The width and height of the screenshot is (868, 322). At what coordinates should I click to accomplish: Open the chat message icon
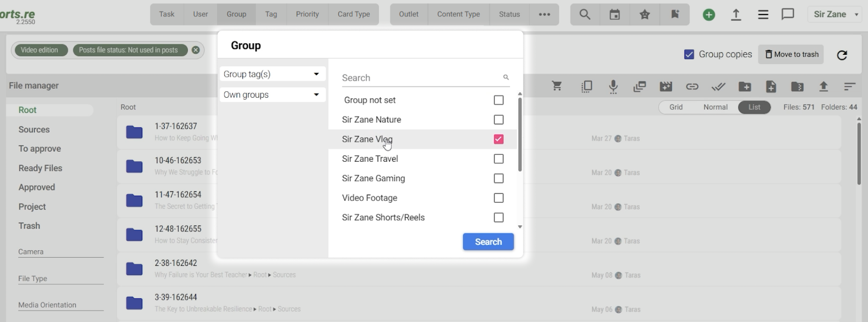tap(788, 15)
